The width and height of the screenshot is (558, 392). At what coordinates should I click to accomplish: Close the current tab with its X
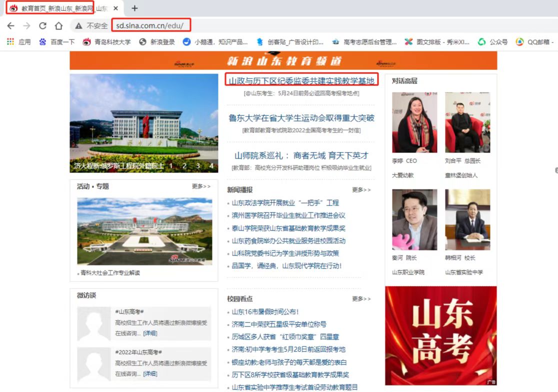pos(115,8)
